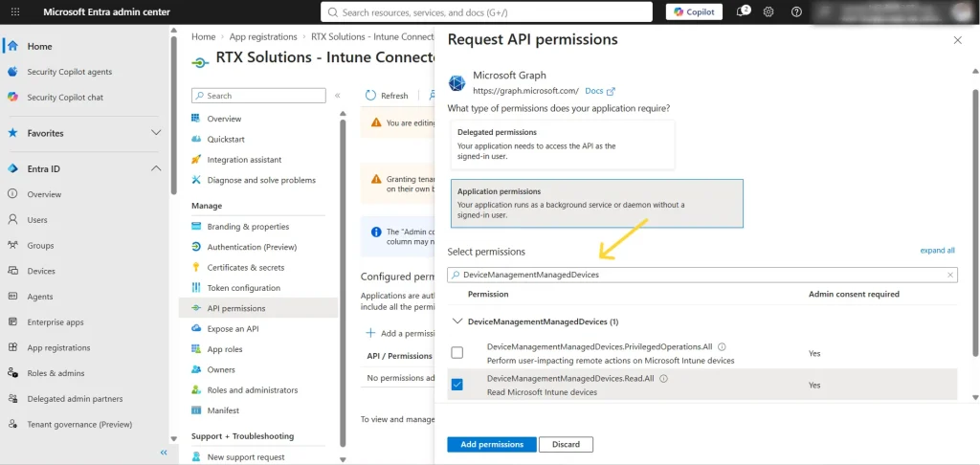
Task: Refresh the API permissions list
Action: [387, 96]
